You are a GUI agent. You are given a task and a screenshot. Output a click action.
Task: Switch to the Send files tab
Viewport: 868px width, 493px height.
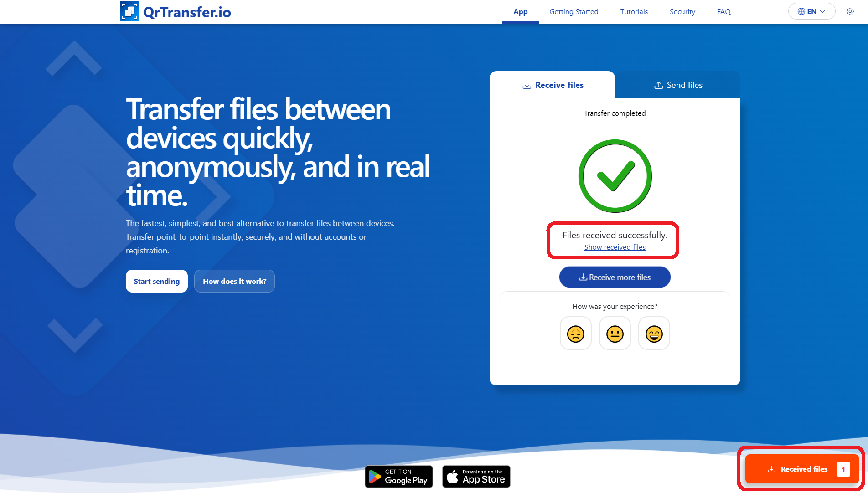click(678, 85)
